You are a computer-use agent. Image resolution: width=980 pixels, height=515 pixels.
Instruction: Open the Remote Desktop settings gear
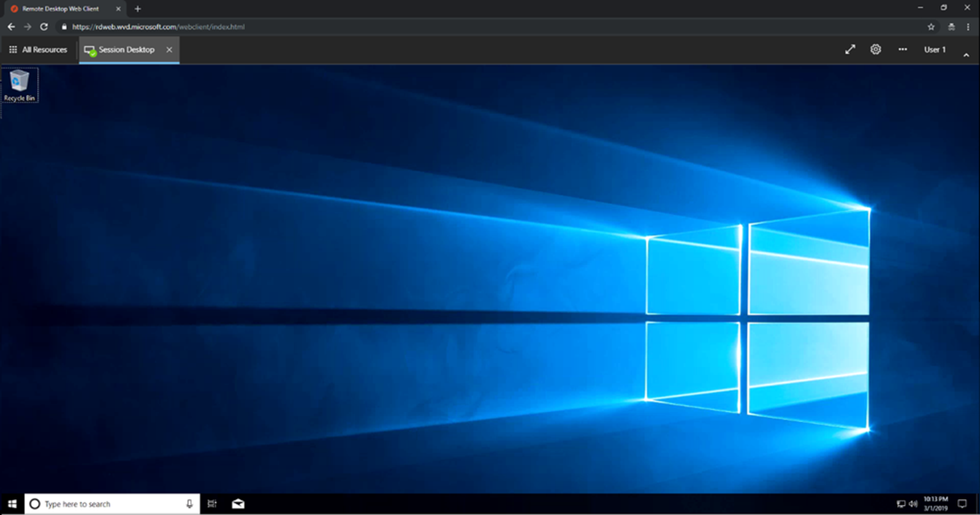[x=876, y=50]
